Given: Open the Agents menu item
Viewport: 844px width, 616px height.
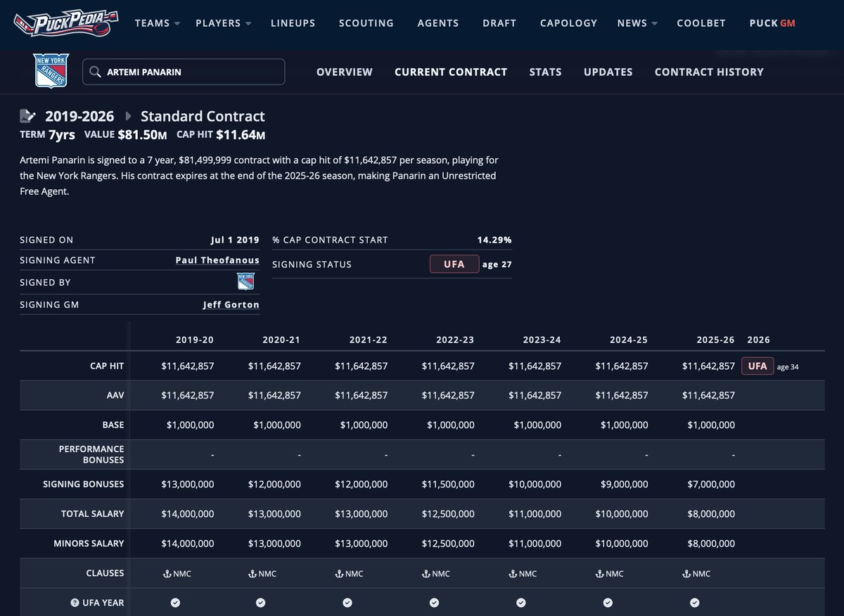Looking at the screenshot, I should point(438,23).
